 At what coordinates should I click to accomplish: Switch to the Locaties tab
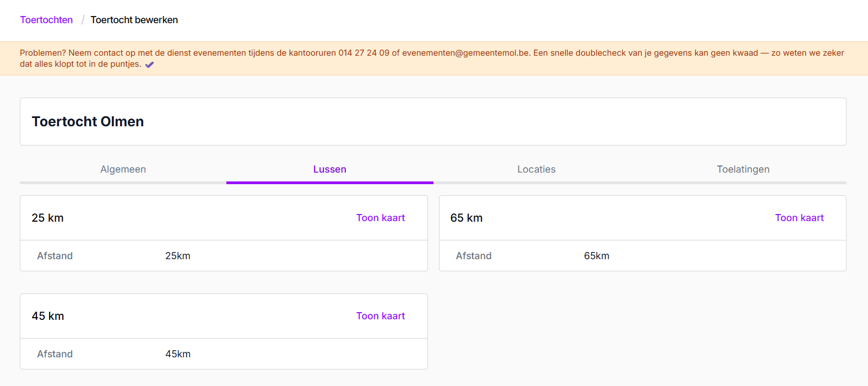(x=536, y=169)
